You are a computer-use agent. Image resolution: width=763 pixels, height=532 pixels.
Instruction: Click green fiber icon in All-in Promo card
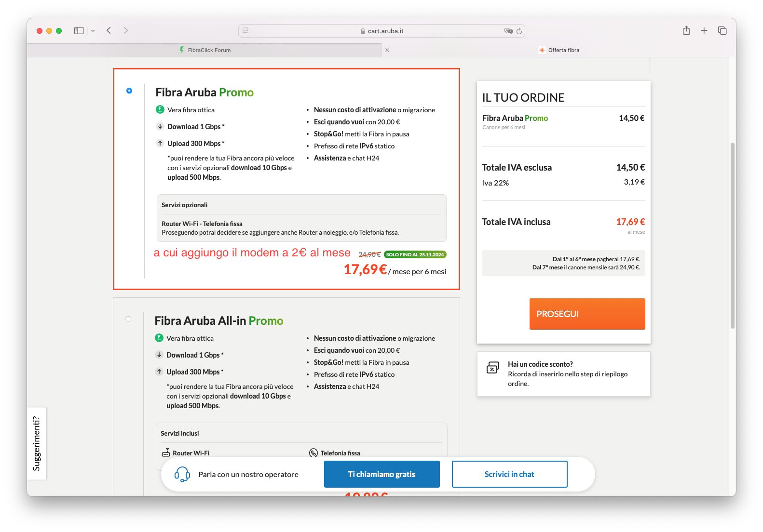pyautogui.click(x=159, y=338)
